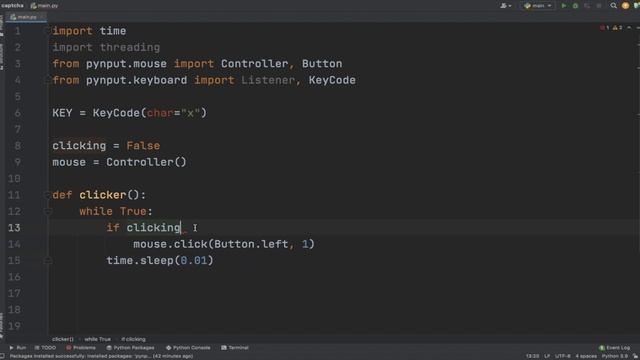Run the main configuration with the green play icon
This screenshot has width=640, height=360.
[x=564, y=6]
